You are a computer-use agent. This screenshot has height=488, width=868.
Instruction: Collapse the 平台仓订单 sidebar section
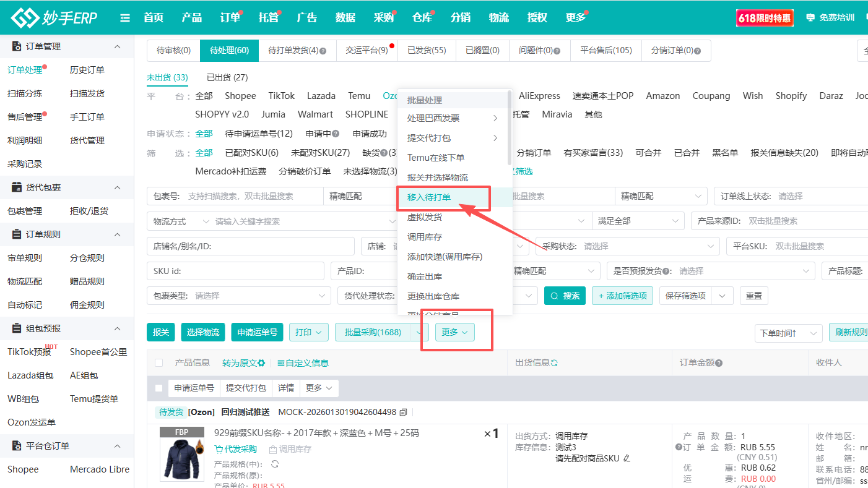(118, 446)
